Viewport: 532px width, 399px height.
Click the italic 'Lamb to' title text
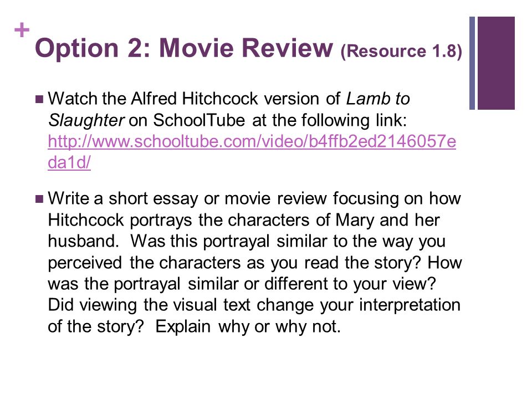pyautogui.click(x=378, y=99)
